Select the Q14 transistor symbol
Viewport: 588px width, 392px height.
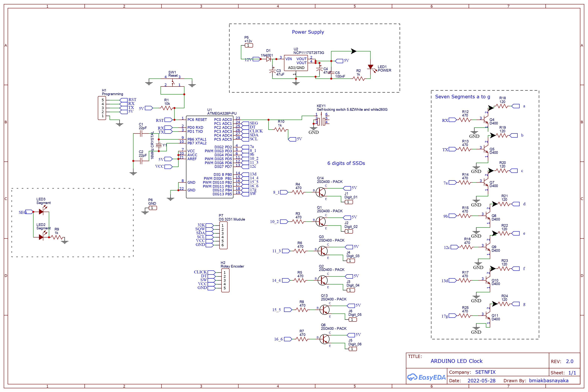tap(320, 192)
